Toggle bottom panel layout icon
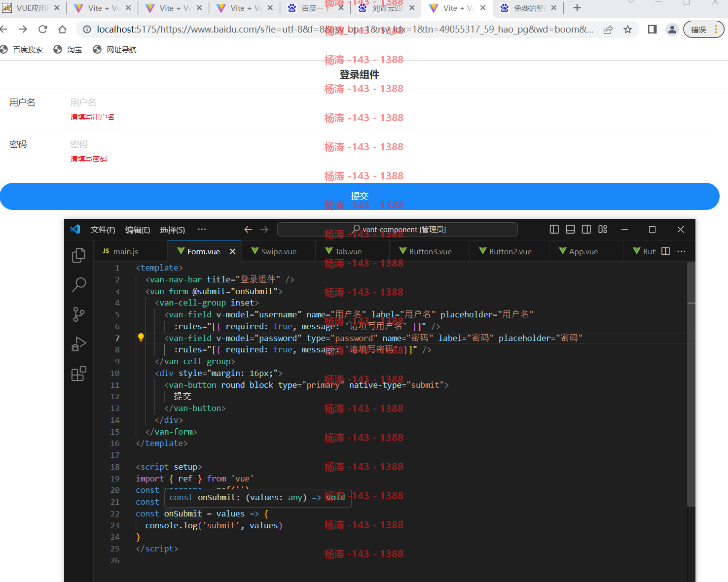Image resolution: width=728 pixels, height=582 pixels. pyautogui.click(x=570, y=229)
